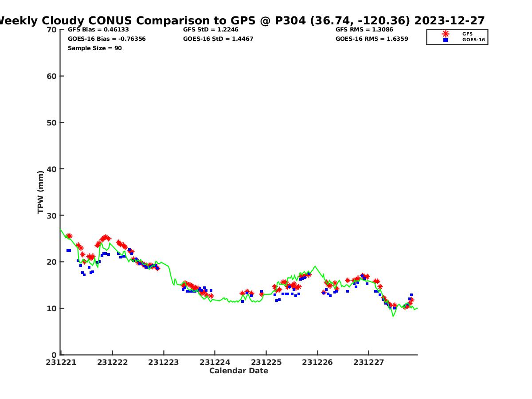Click the GOES-16 blue square legend marker
The height and width of the screenshot is (399, 532).
tap(446, 40)
